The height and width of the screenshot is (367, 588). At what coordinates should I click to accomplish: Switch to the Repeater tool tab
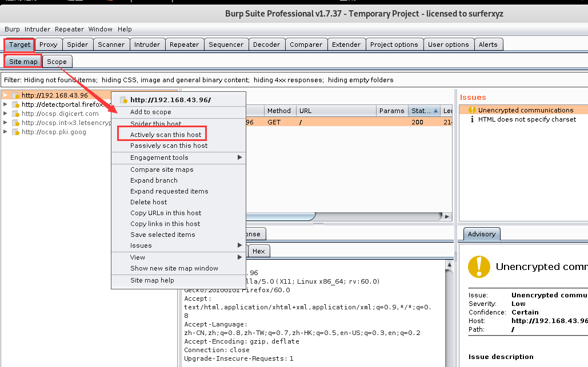click(184, 45)
